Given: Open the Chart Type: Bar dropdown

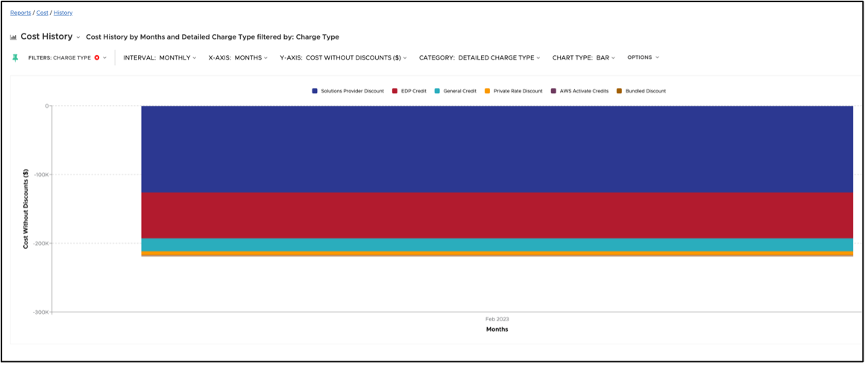Looking at the screenshot, I should point(583,57).
